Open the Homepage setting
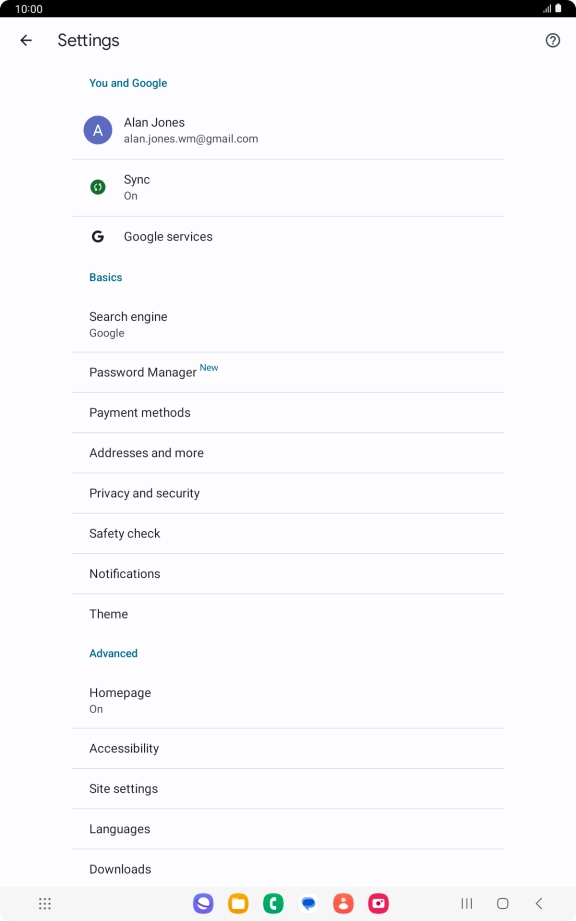The width and height of the screenshot is (576, 921). tap(288, 700)
